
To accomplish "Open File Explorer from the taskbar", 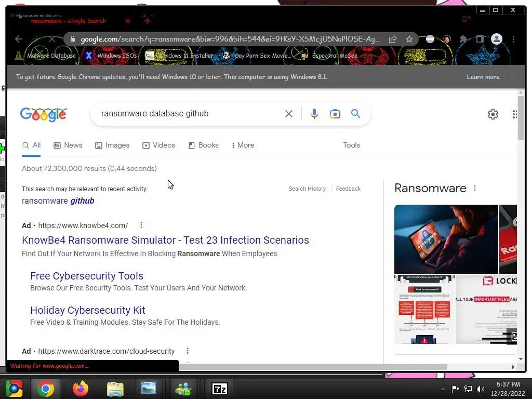I will tap(115, 389).
